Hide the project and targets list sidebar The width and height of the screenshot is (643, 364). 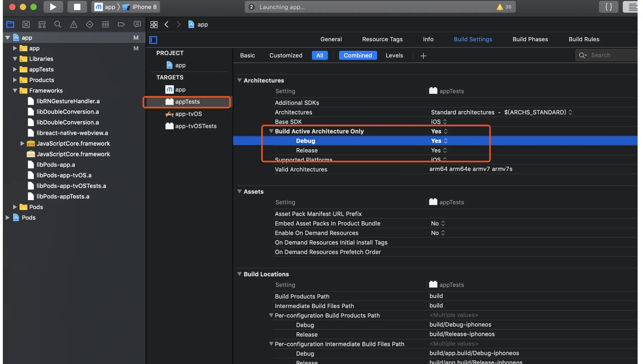pos(153,40)
